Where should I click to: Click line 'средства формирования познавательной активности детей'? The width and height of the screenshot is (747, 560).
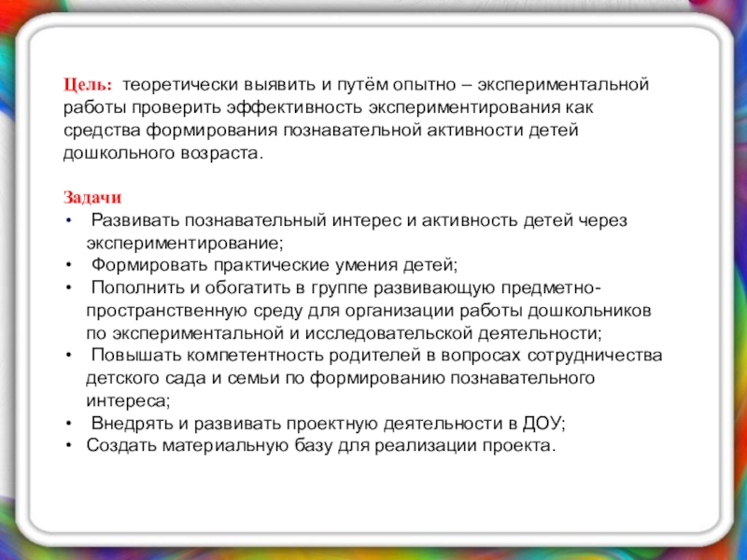[x=320, y=131]
